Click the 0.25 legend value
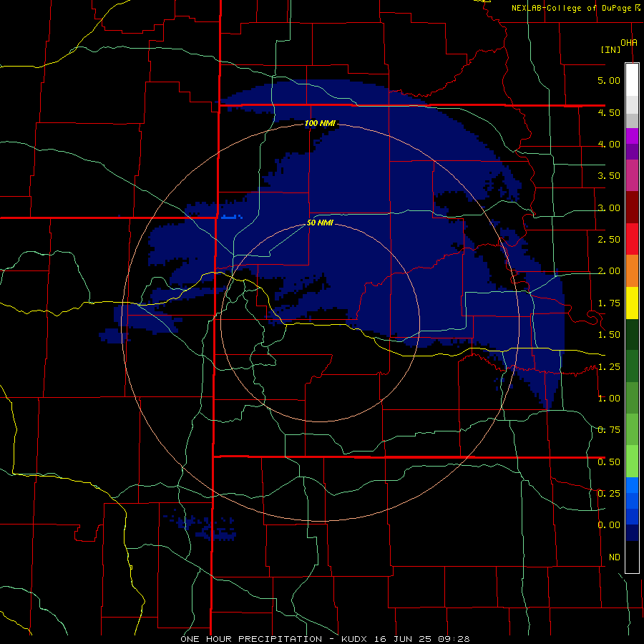Viewport: 644px width, 644px height. pos(609,493)
